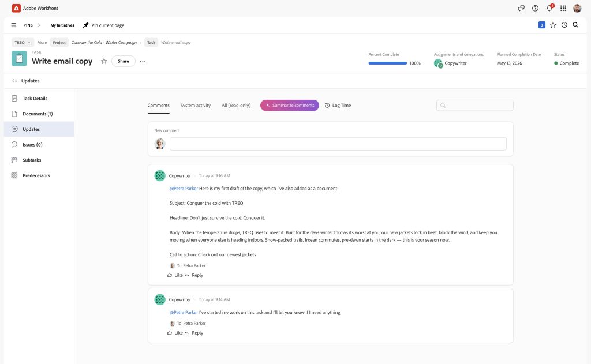Open the Help question mark icon
The width and height of the screenshot is (591, 364).
point(535,8)
